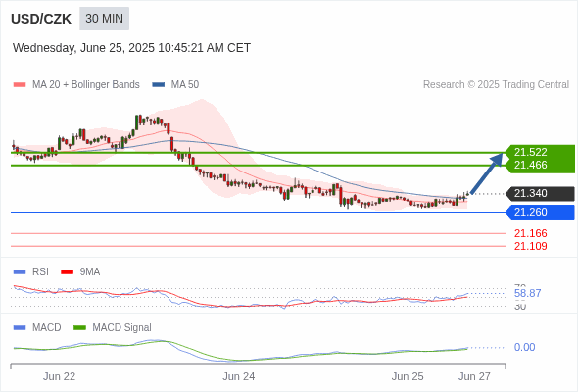The image size is (578, 392).
Task: Click the 21.166 red support level
Action: click(530, 233)
